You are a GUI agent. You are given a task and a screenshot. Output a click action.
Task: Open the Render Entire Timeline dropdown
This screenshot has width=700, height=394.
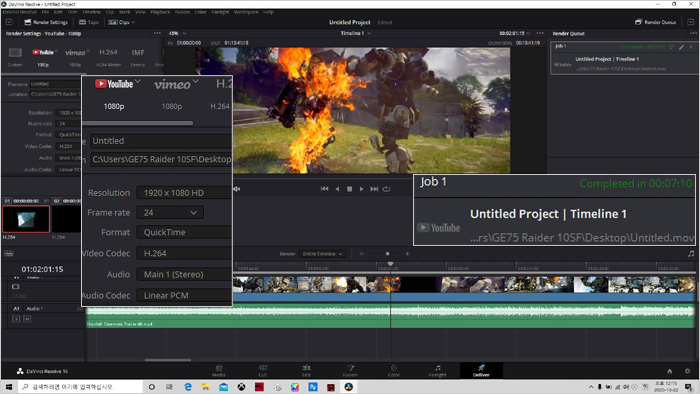click(322, 254)
